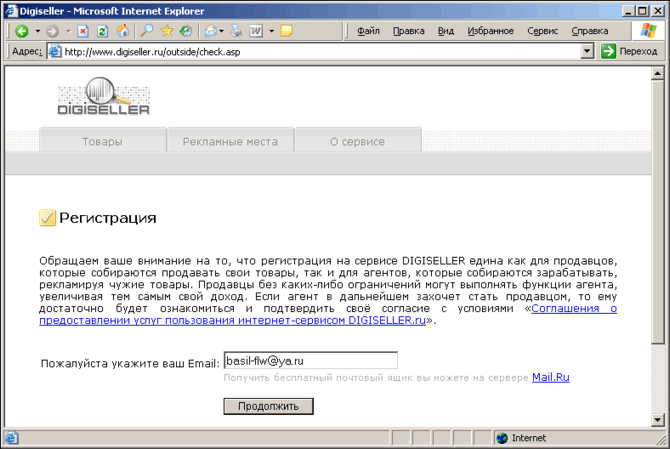Click the Digiseller logo

point(104,96)
